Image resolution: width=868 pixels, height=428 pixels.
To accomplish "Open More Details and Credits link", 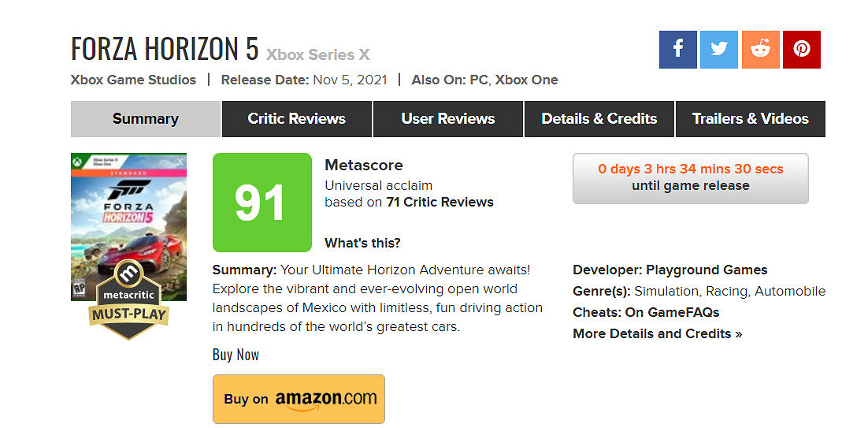I will point(657,333).
